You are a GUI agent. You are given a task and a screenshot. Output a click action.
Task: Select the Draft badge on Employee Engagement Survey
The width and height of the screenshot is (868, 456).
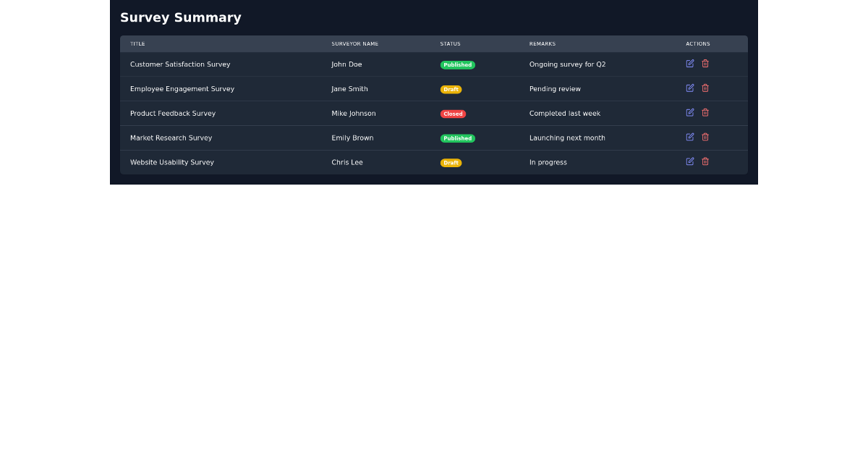451,89
